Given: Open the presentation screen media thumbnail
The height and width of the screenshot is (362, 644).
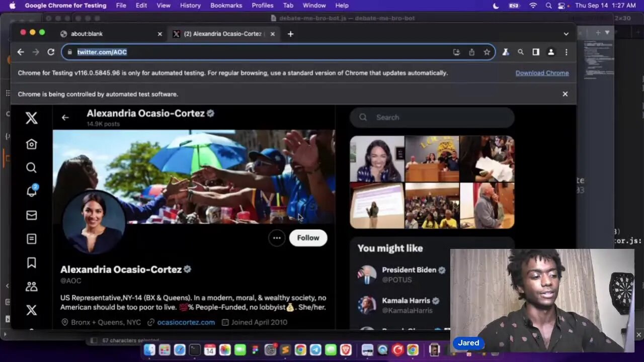Looking at the screenshot, I should pyautogui.click(x=377, y=206).
